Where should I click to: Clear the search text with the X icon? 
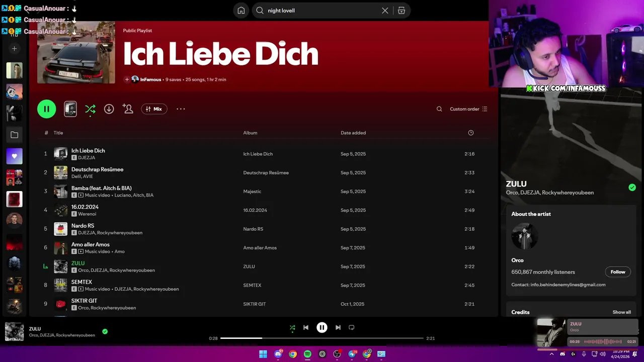(x=385, y=11)
